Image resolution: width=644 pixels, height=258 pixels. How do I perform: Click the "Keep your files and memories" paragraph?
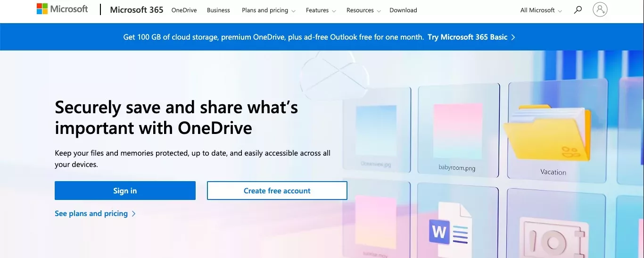(192, 159)
